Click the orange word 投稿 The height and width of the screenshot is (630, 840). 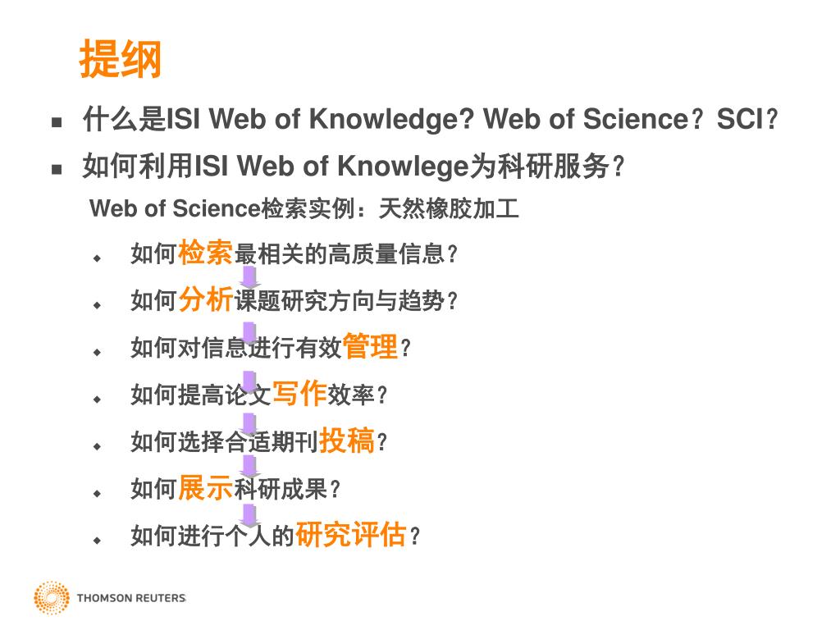(347, 441)
